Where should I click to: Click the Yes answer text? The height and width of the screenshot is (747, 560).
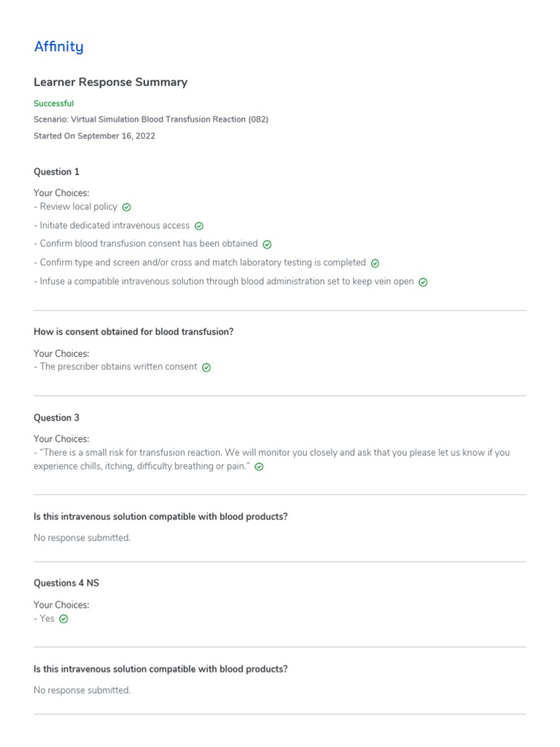47,619
